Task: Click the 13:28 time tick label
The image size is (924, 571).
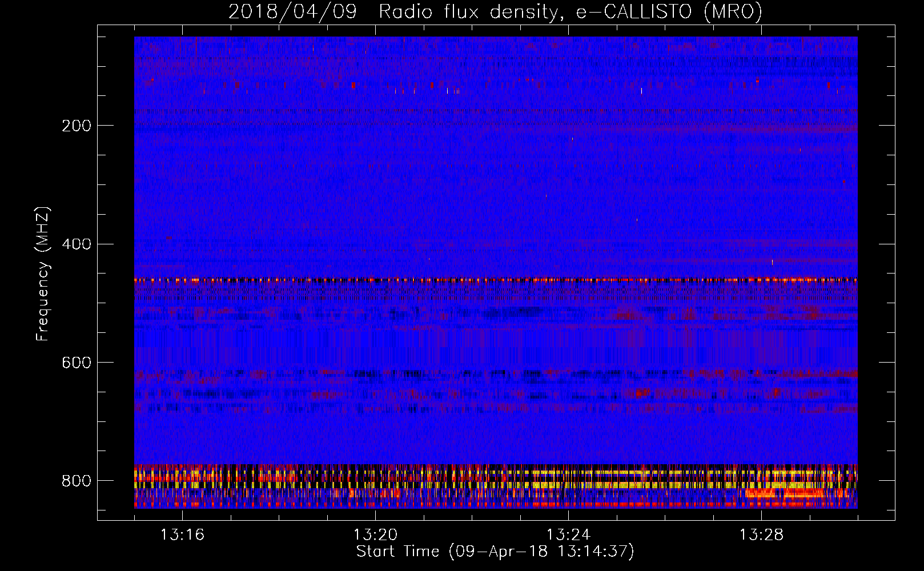Action: pyautogui.click(x=761, y=535)
